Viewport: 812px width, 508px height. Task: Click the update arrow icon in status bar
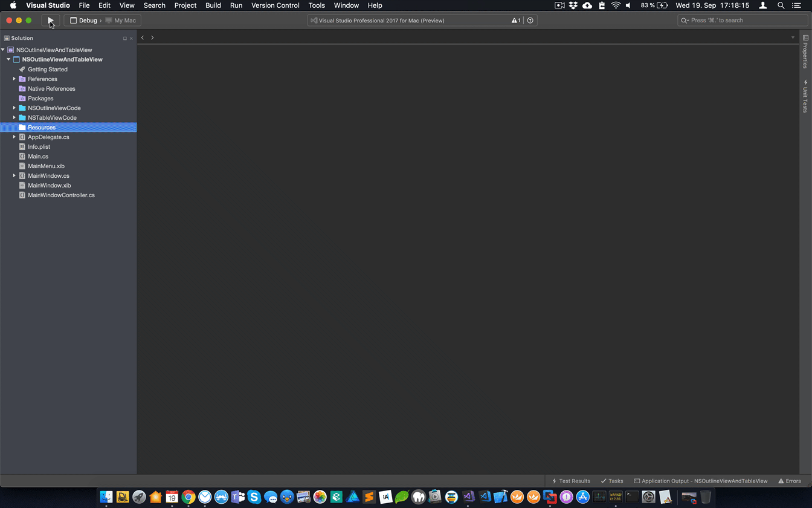[x=530, y=21]
